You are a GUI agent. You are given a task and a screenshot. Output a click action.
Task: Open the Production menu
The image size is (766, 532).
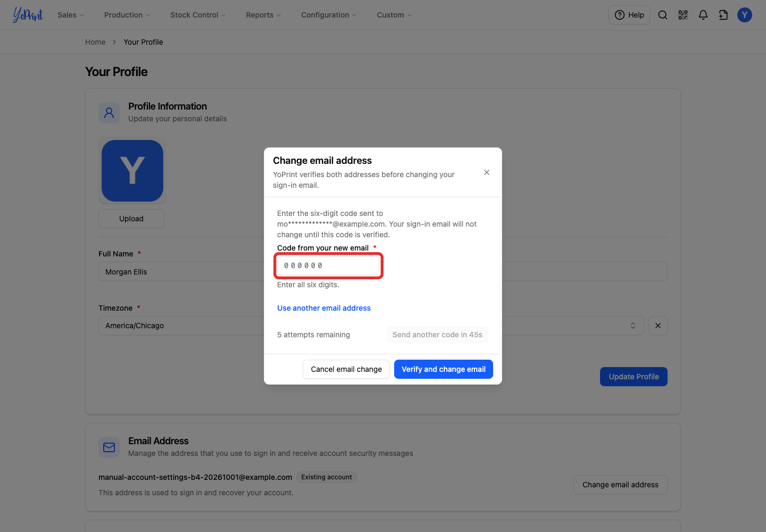pyautogui.click(x=127, y=15)
